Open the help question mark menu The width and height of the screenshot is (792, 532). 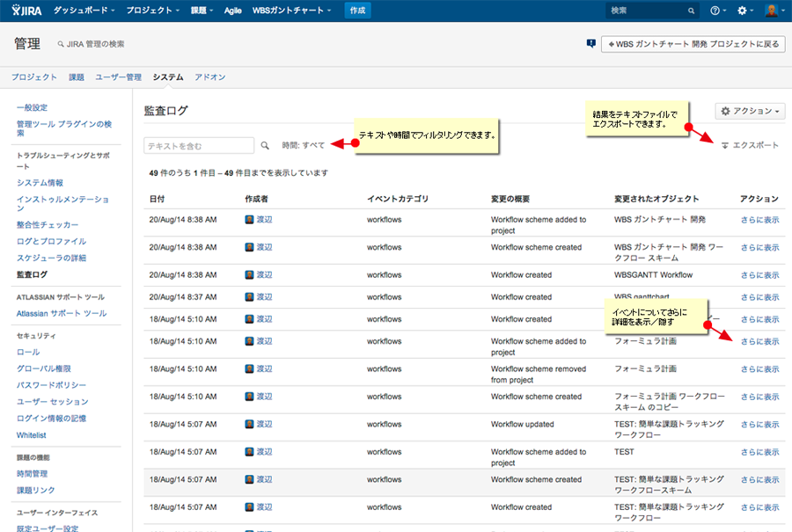click(x=718, y=11)
